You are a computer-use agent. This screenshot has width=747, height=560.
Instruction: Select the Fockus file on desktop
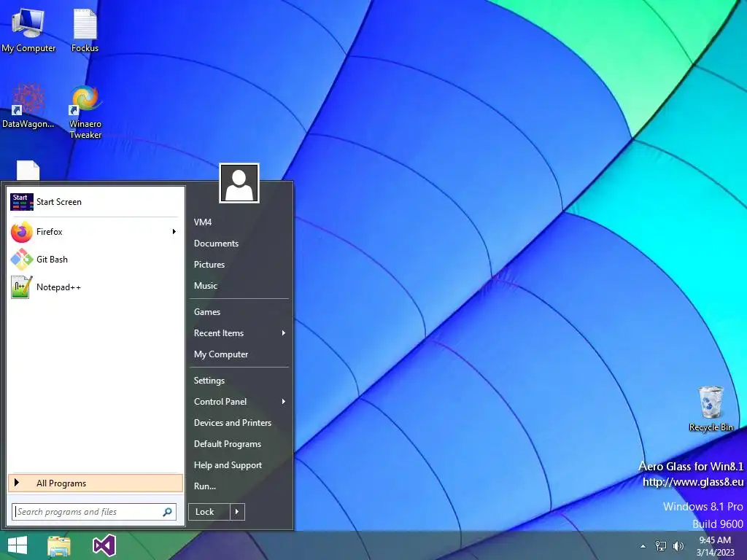tap(85, 29)
